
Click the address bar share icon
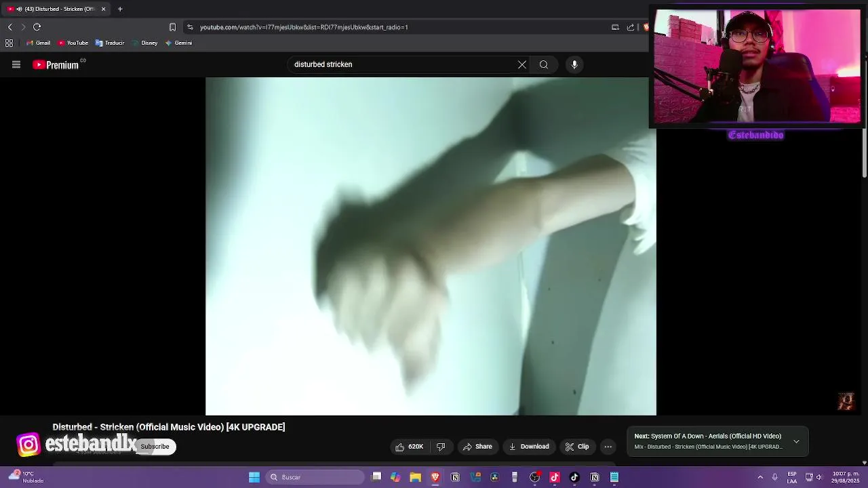[631, 27]
